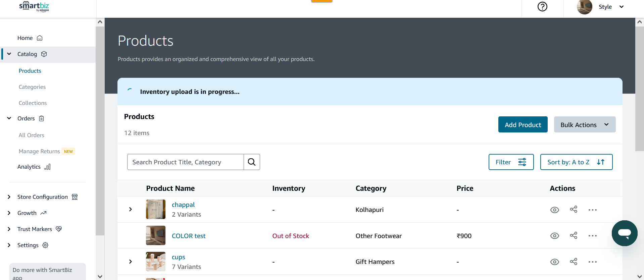This screenshot has height=280, width=644.
Task: Click the SmartBiz logo
Action: click(34, 6)
